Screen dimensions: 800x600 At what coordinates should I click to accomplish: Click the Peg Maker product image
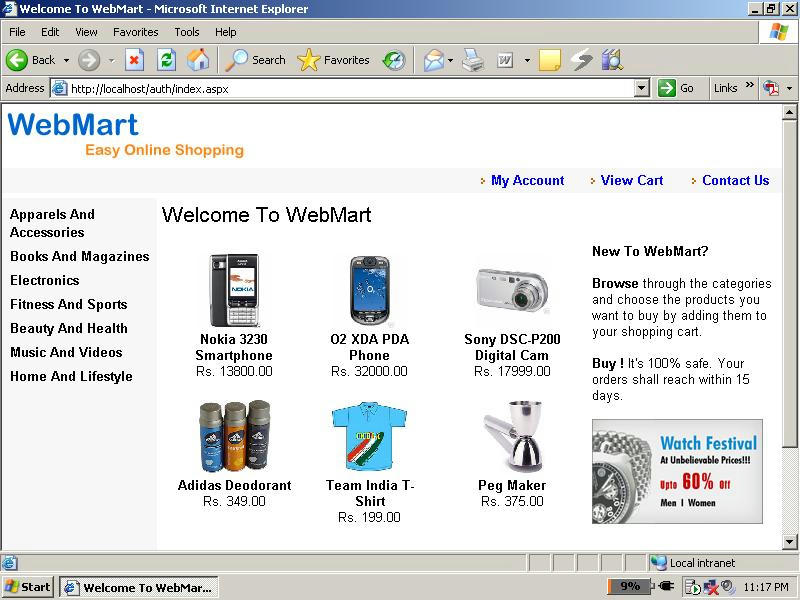coord(513,436)
